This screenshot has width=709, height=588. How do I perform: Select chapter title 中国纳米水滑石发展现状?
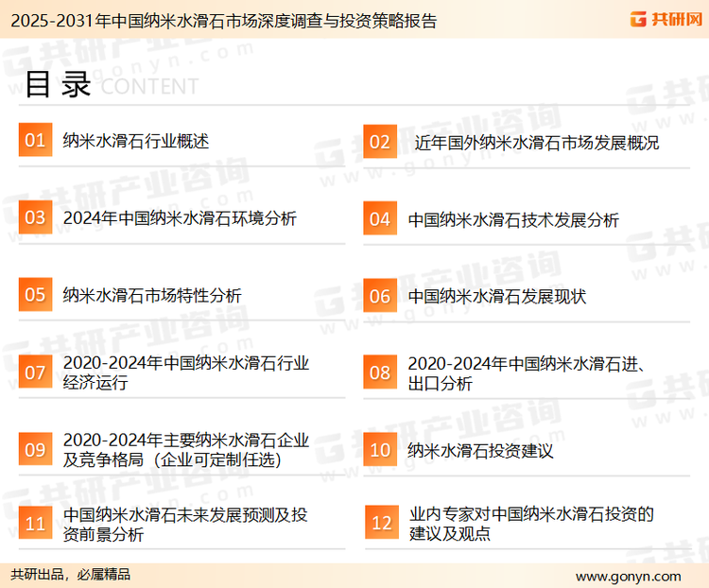point(497,297)
